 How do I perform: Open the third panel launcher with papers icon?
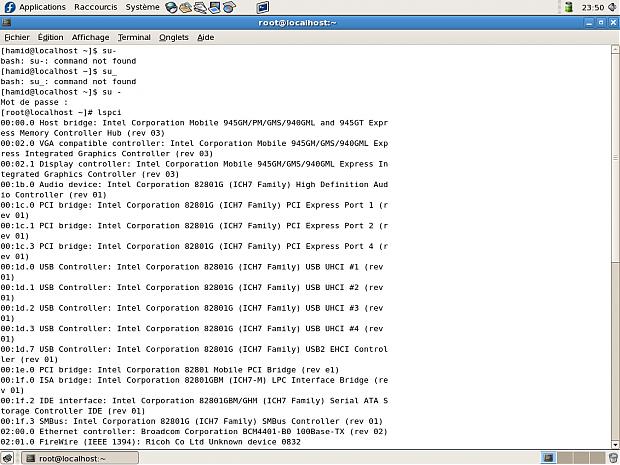200,7
